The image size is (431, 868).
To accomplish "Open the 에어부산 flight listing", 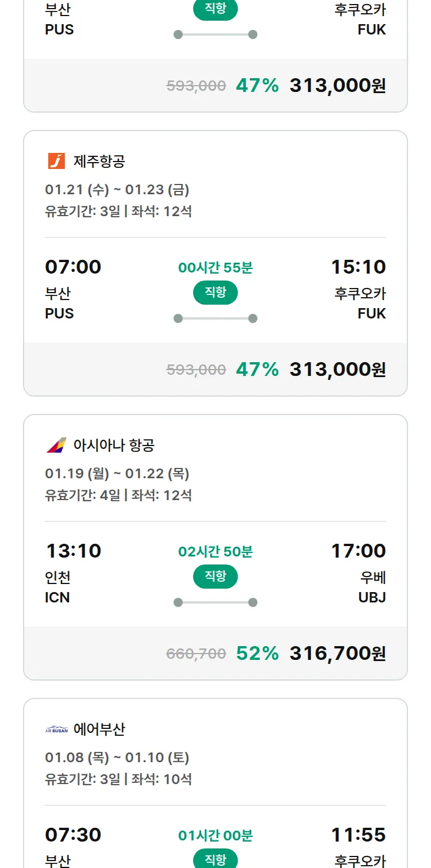I will point(99,729).
